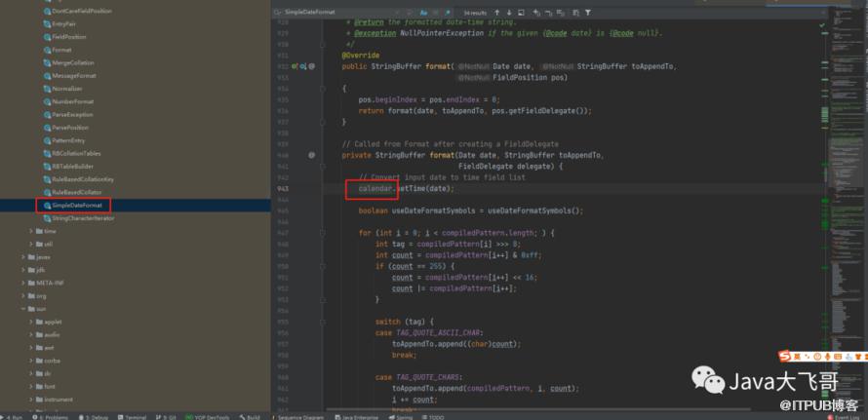Open the Debug tool window tab

click(x=97, y=416)
